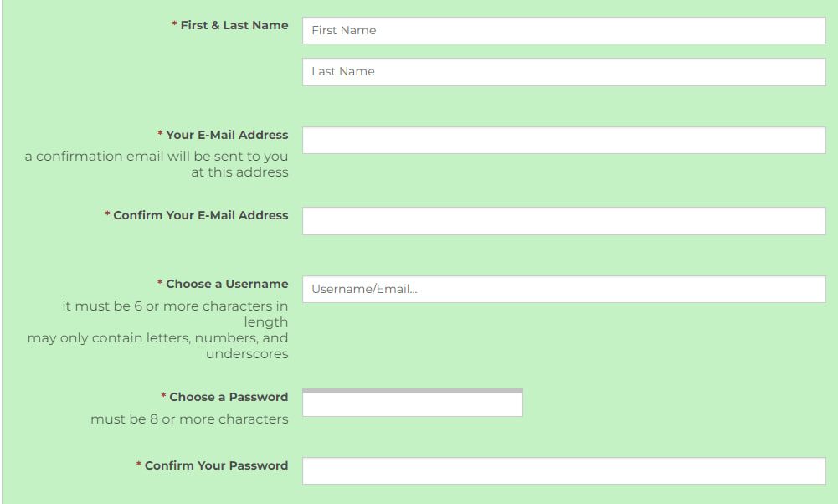This screenshot has width=838, height=504.
Task: Click the Username/Email input field
Action: [x=563, y=290]
